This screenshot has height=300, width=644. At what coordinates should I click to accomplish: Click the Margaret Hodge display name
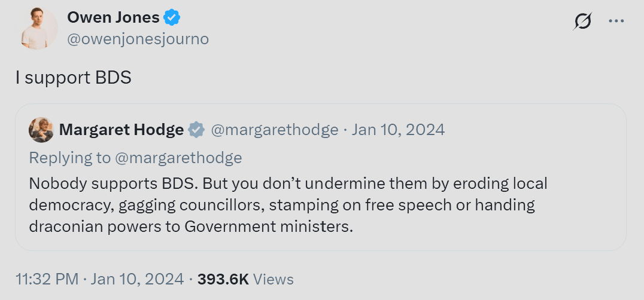[x=121, y=130]
